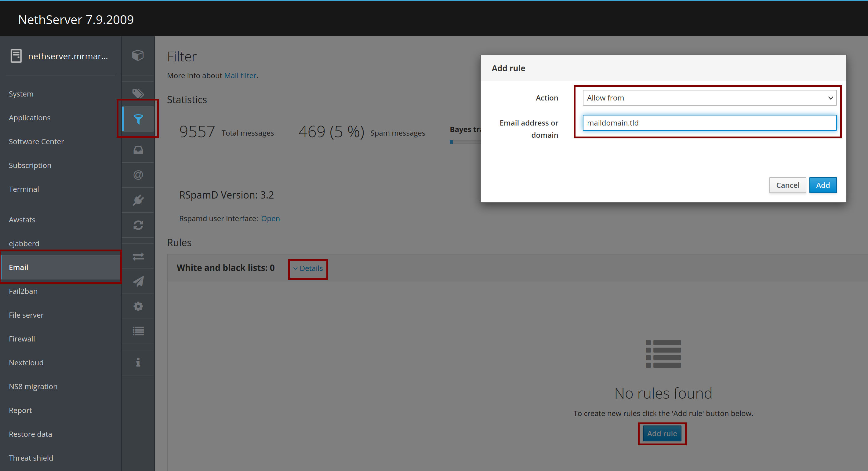Click the Email address or domain field

click(x=709, y=123)
